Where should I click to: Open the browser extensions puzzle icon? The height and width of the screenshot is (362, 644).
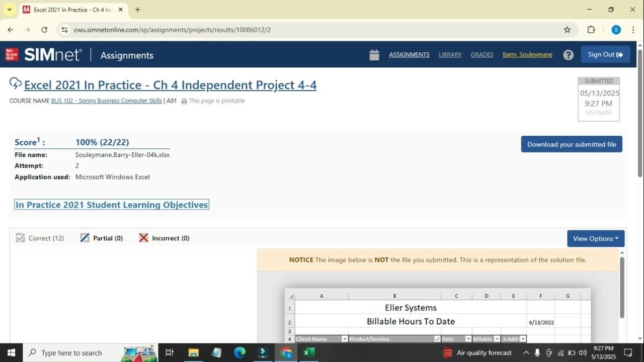pos(591,30)
